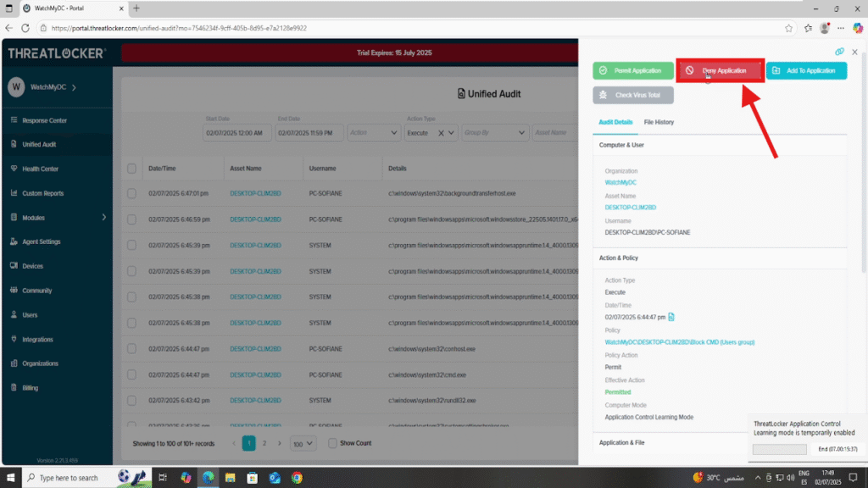Open Billing sidebar item
868x488 pixels.
pos(30,388)
